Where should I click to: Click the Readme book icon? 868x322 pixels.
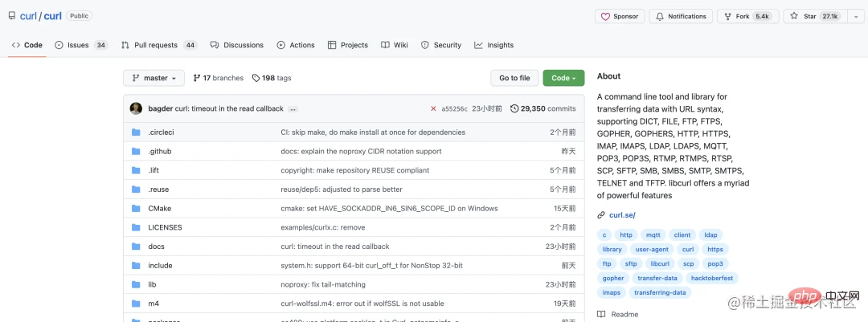click(x=601, y=315)
